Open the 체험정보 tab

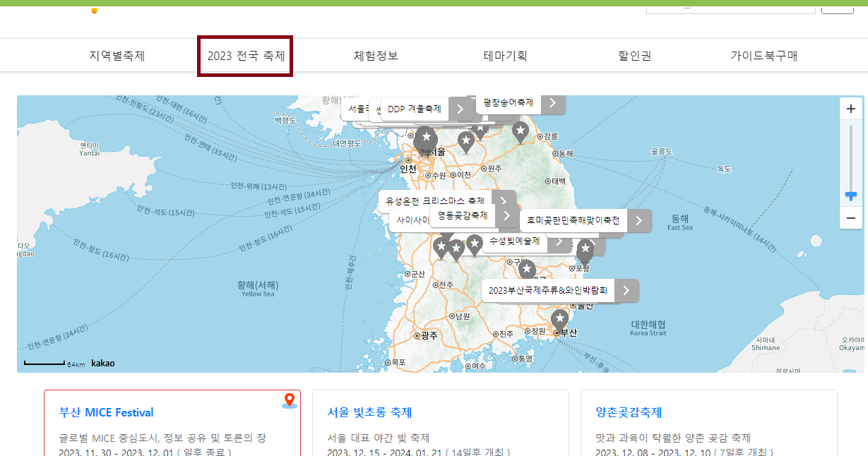375,54
